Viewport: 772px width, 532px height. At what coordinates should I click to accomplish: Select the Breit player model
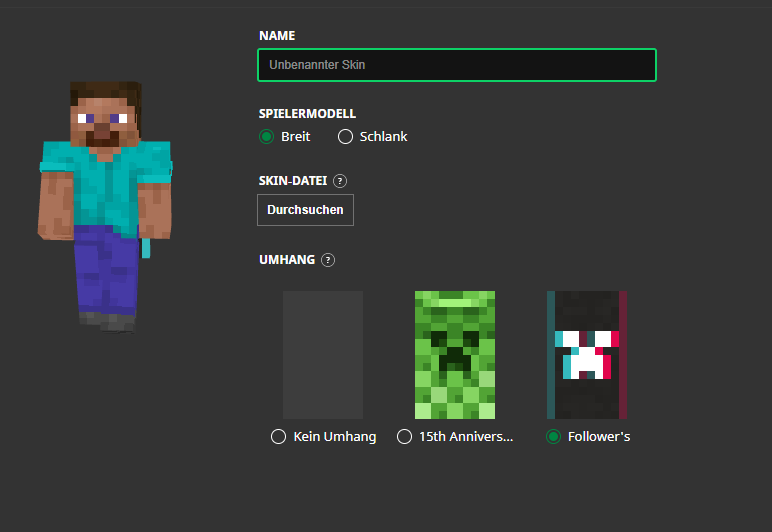(x=266, y=136)
